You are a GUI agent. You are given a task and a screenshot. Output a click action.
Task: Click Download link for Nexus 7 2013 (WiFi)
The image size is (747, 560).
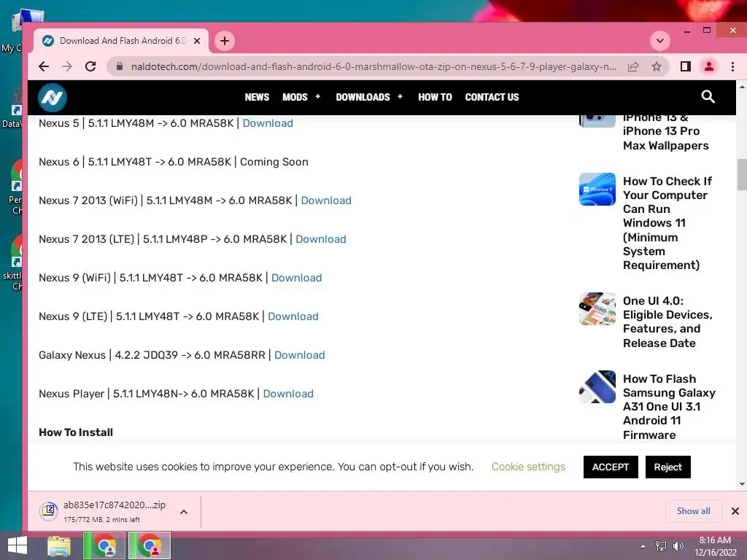coord(326,201)
